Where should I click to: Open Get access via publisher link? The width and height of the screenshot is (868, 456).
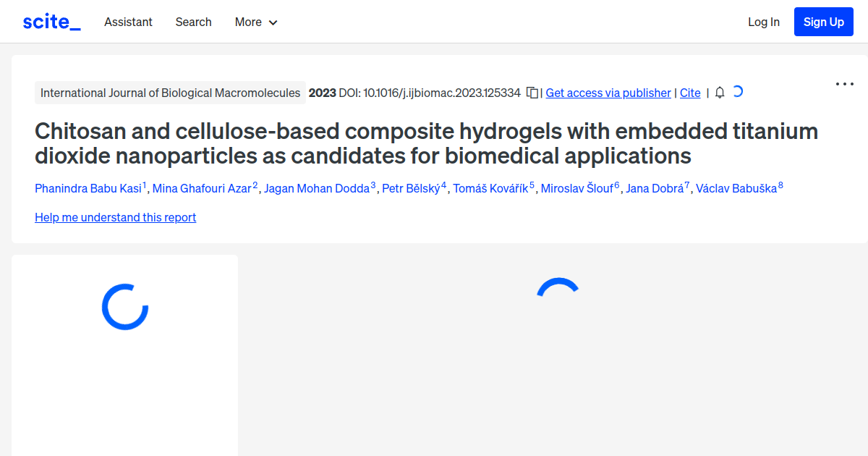coord(608,93)
